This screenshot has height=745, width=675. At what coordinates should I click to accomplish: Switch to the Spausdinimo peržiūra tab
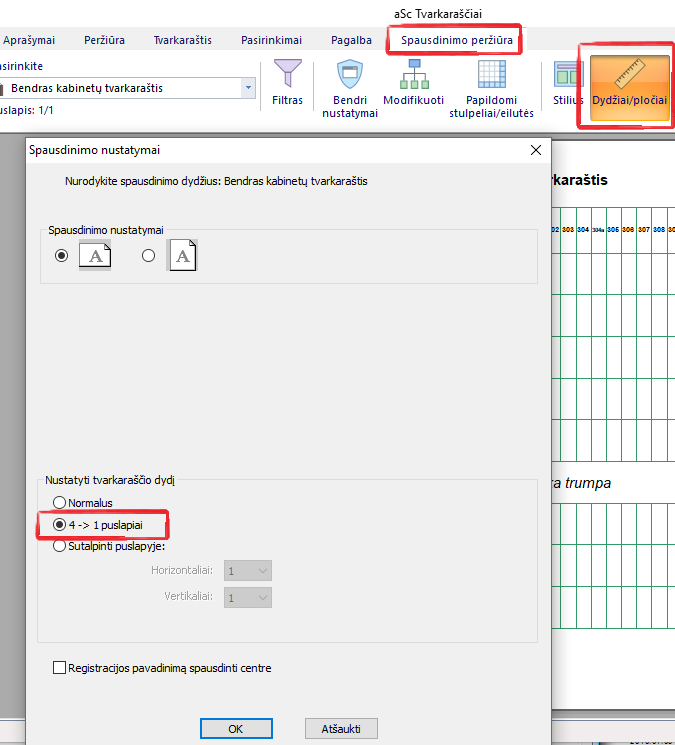coord(457,40)
